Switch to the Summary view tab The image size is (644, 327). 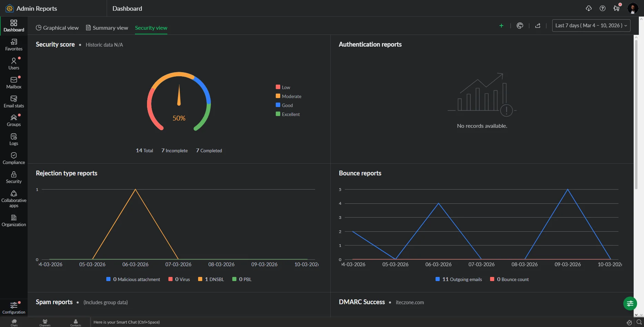click(107, 28)
